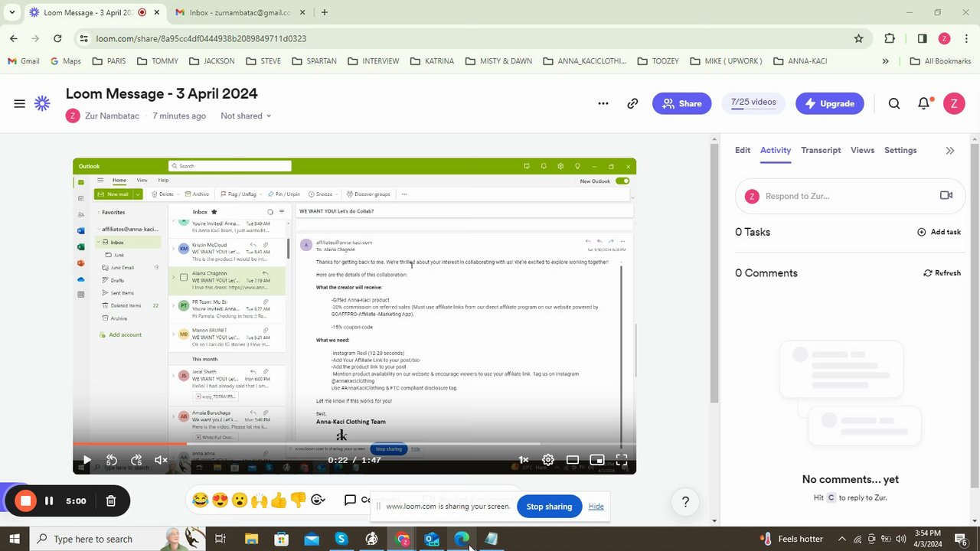Screen dimensions: 980x551
Task: Click the address bar URL
Action: coord(201,38)
